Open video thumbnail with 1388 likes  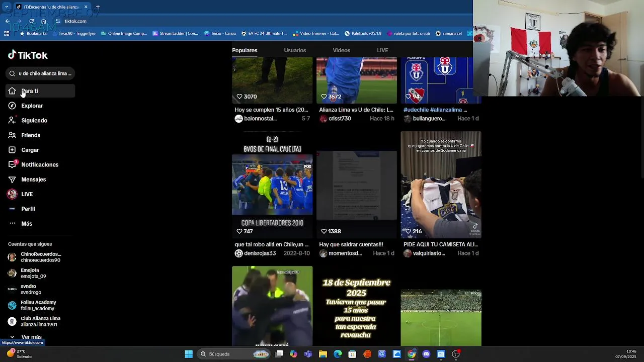click(x=356, y=185)
